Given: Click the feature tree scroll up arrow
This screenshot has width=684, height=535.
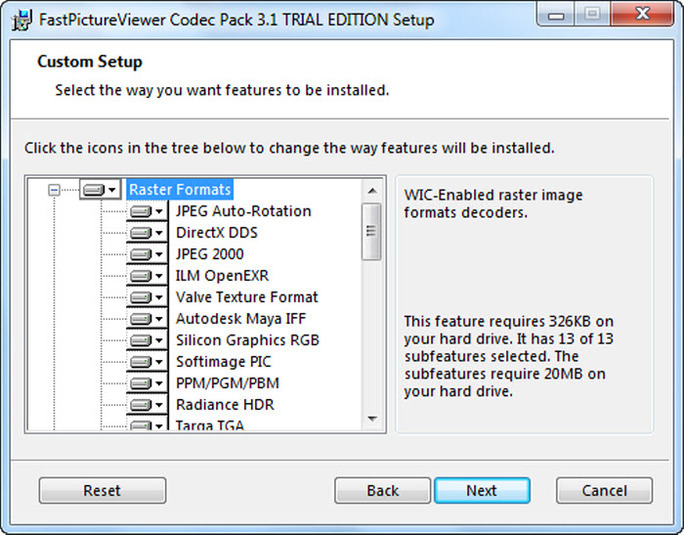Looking at the screenshot, I should (x=372, y=191).
